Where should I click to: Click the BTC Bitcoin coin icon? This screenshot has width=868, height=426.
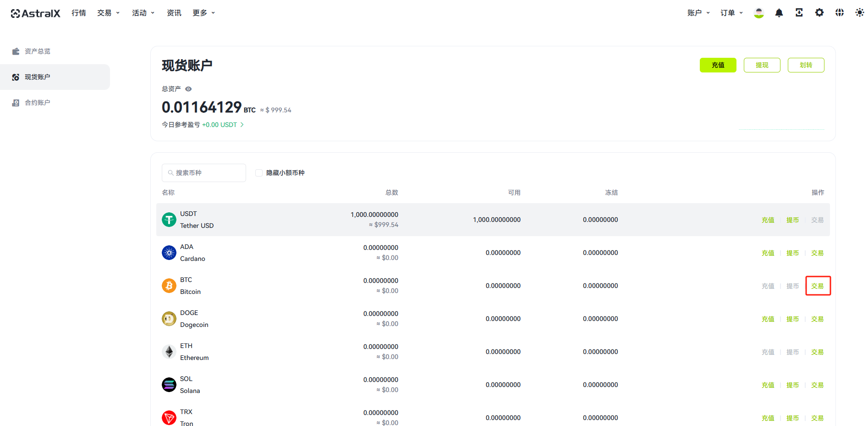(169, 286)
